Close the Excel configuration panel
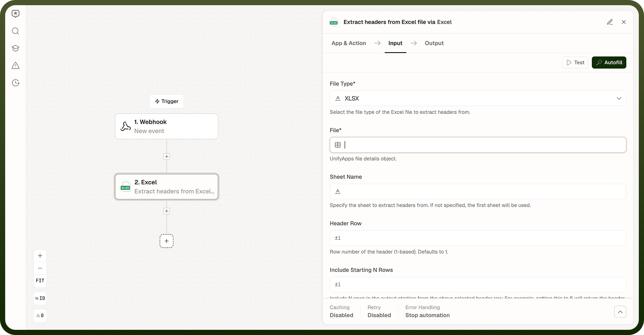This screenshot has height=335, width=644. tap(624, 22)
